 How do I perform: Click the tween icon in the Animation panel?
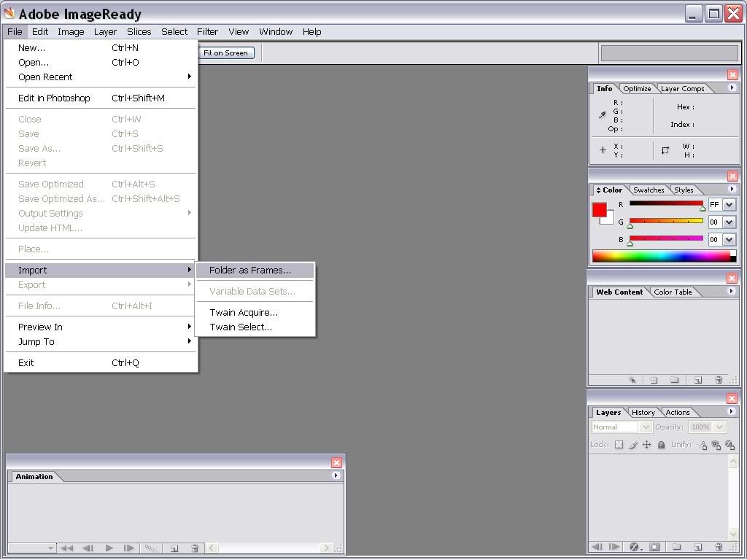click(150, 548)
